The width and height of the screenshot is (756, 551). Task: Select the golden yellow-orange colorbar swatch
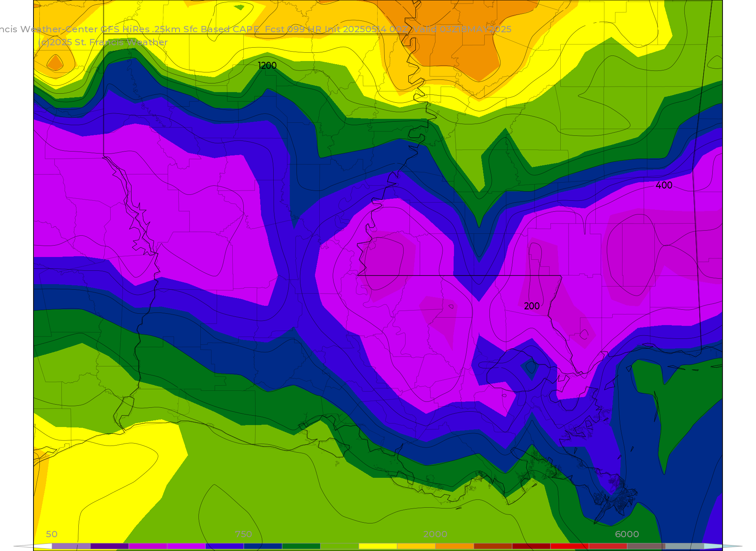(x=416, y=546)
